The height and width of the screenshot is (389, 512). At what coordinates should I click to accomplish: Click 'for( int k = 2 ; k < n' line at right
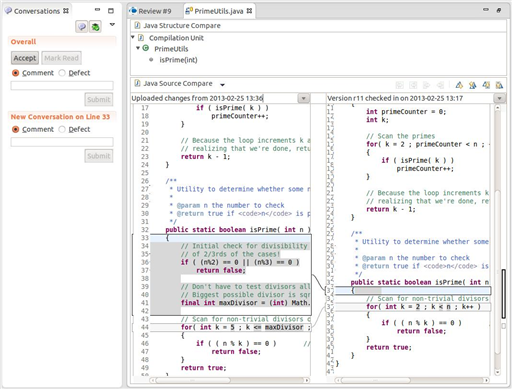[423, 307]
